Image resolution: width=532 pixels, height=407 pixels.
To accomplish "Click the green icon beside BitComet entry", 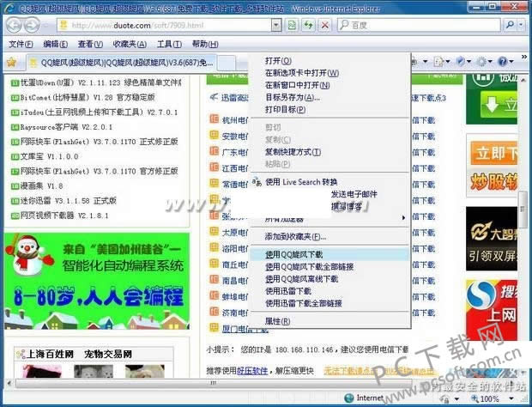I will (15, 98).
